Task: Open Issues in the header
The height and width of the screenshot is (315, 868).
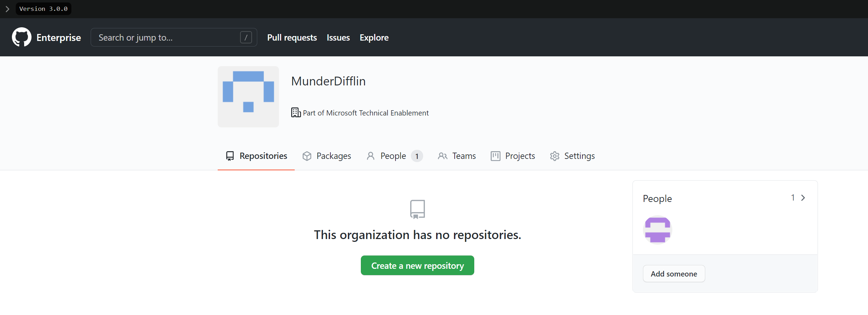Action: 338,37
